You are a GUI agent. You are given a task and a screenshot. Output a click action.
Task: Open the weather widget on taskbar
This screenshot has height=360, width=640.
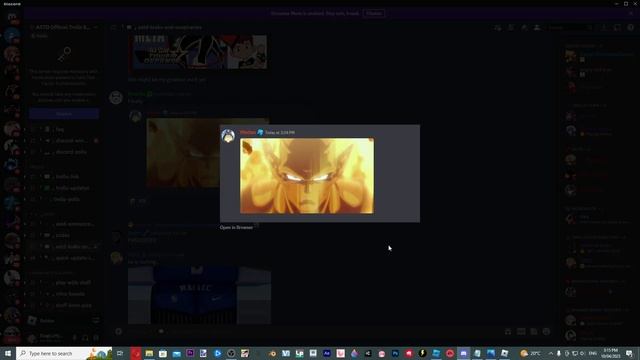530,353
